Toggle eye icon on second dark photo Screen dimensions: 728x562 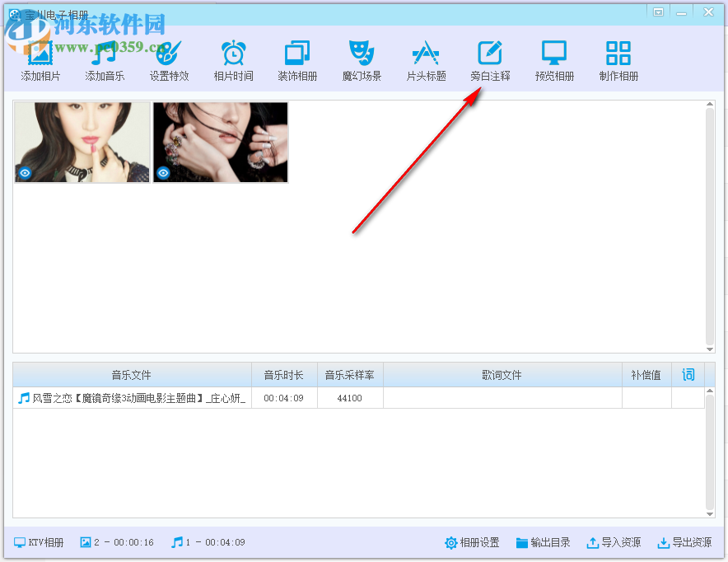[x=163, y=173]
